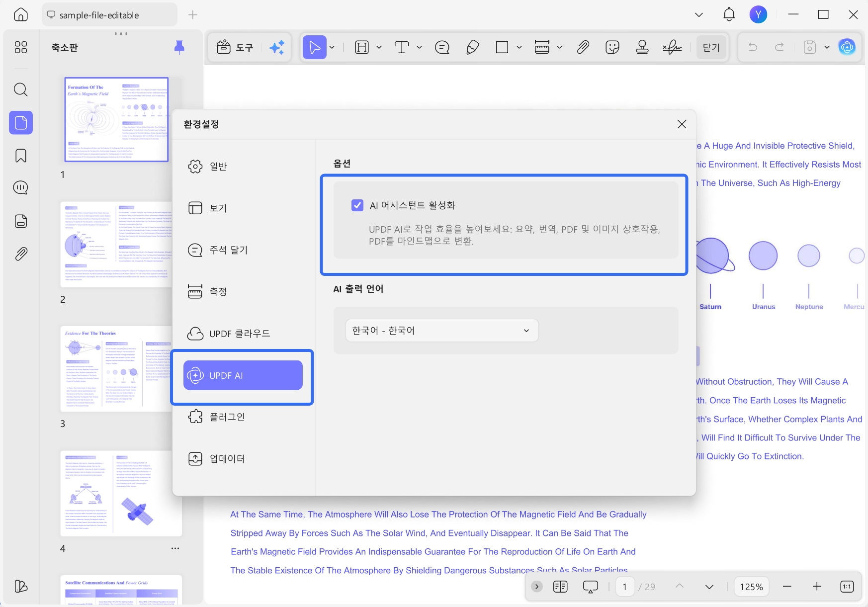
Task: Select the comment note tool
Action: click(442, 47)
